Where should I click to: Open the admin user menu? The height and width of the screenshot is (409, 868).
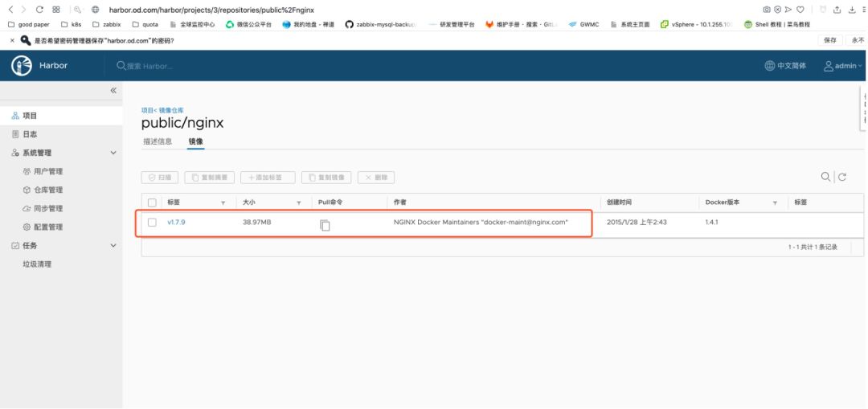click(843, 65)
